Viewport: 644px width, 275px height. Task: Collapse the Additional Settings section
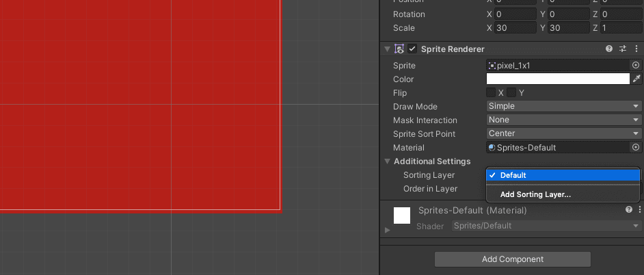point(387,161)
